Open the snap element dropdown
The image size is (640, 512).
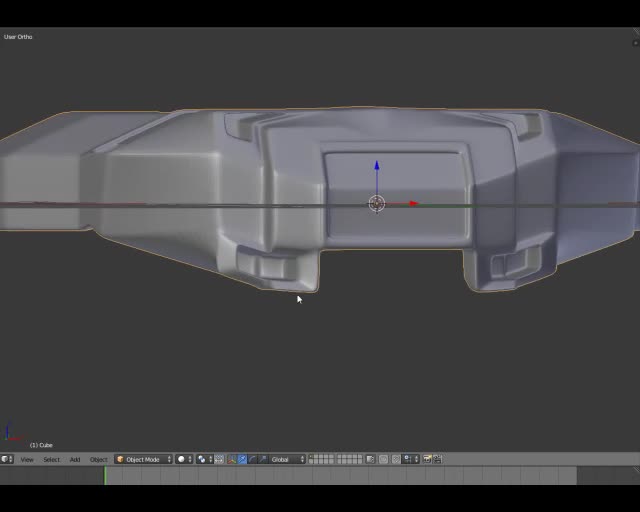pos(411,459)
